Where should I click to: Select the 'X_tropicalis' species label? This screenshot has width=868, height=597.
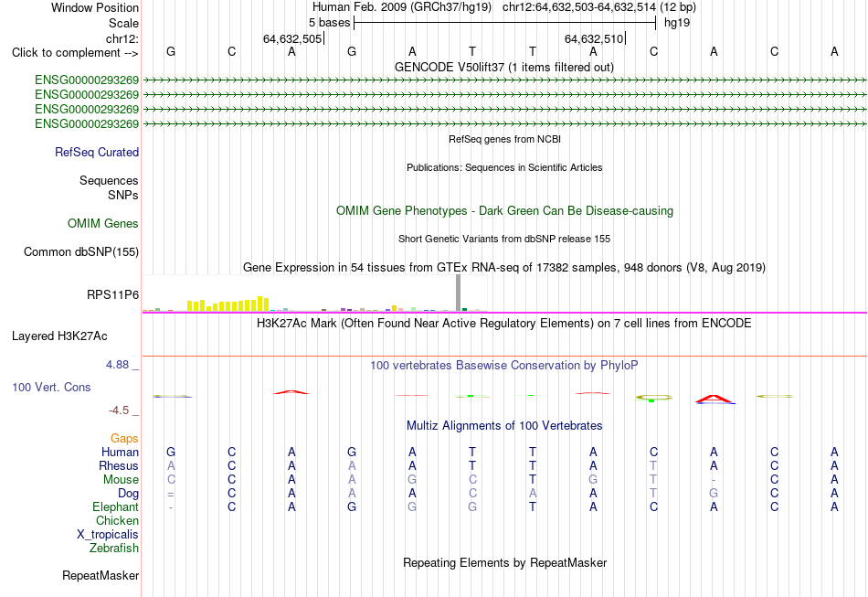(x=108, y=535)
